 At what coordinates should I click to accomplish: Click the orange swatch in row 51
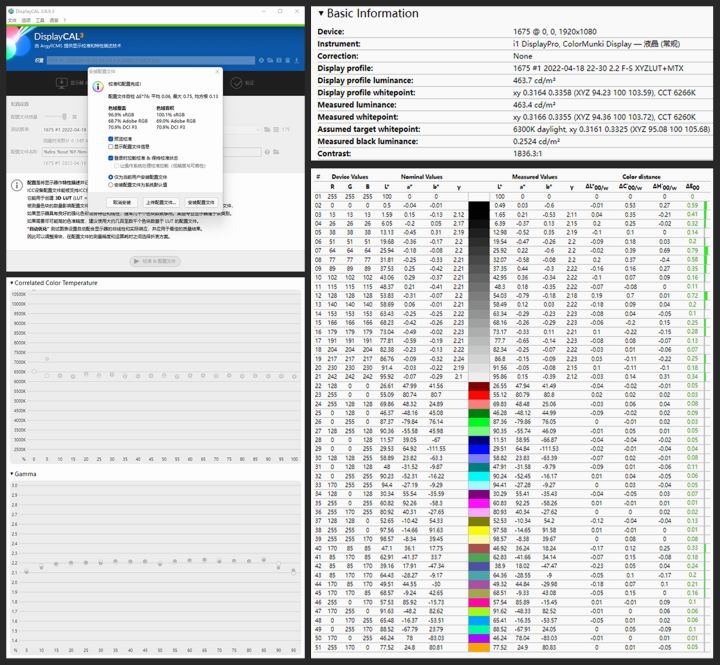point(478,647)
